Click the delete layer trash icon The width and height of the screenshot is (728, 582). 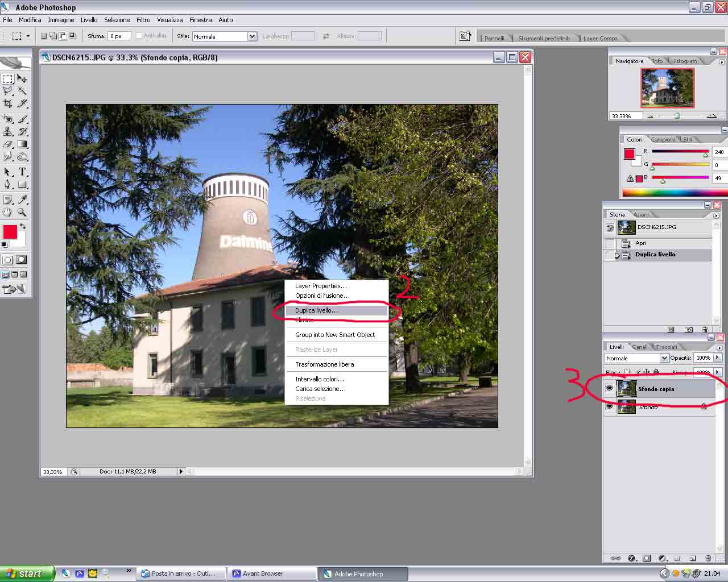click(x=708, y=558)
